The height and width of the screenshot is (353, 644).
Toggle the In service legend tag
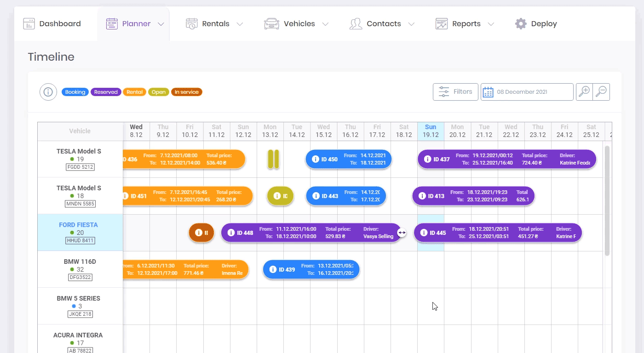(x=186, y=92)
